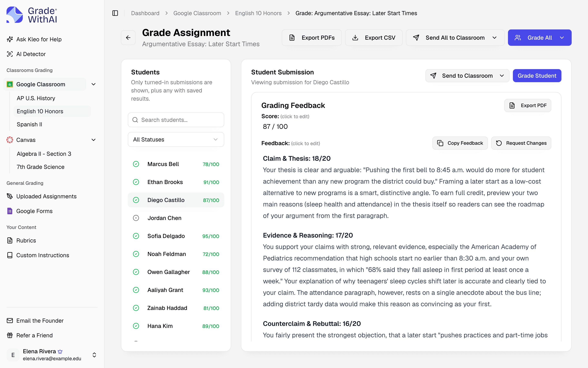Click the Export CSV button

pos(374,38)
